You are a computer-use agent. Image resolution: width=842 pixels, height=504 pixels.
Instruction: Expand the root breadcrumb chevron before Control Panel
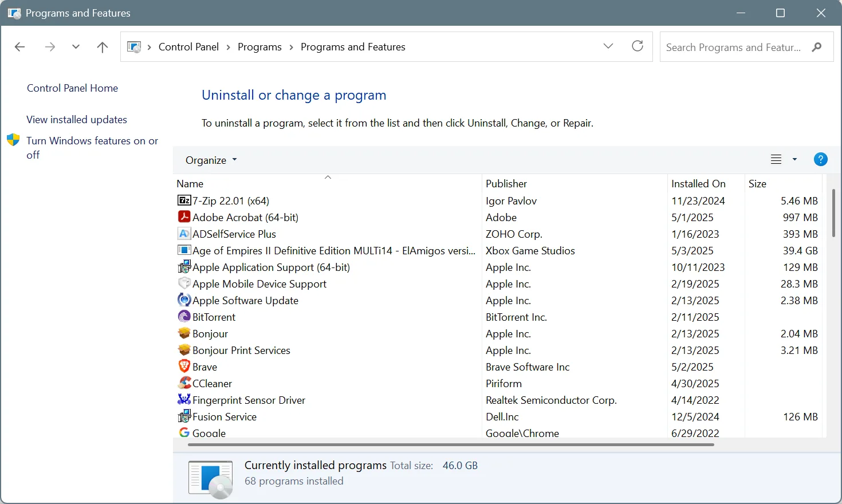tap(149, 47)
